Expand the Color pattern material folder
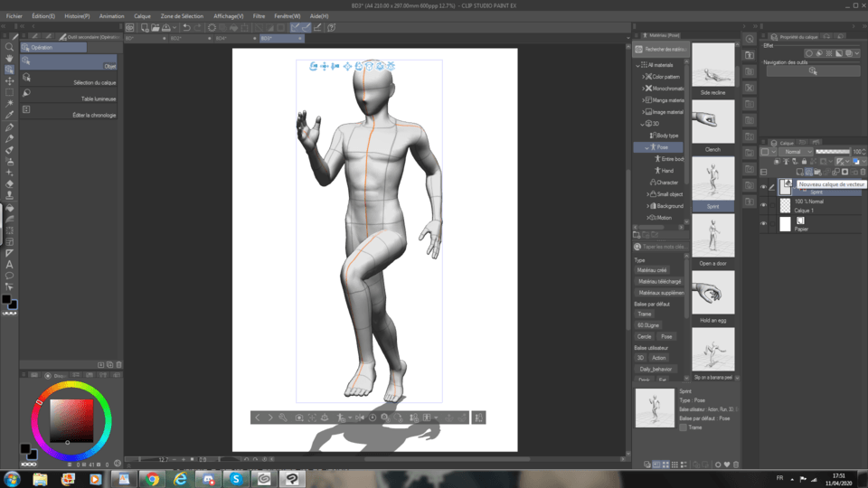This screenshot has width=868, height=488. [644, 77]
